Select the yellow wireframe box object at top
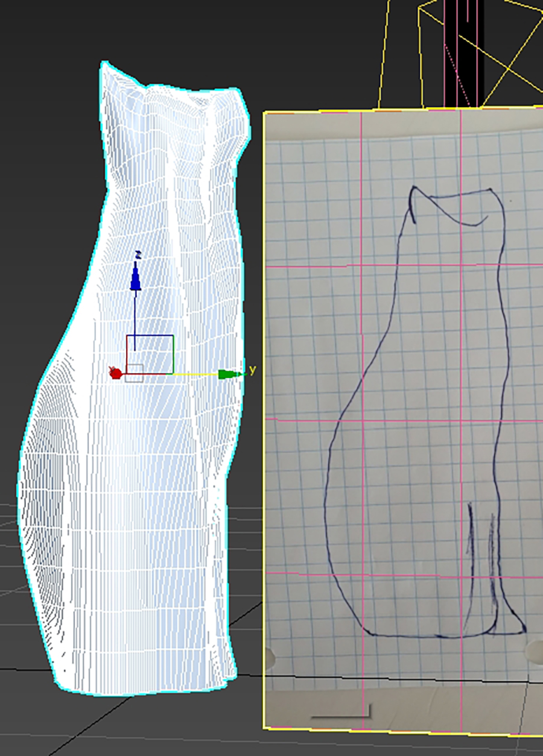Viewport: 543px width, 756px height. click(x=462, y=54)
